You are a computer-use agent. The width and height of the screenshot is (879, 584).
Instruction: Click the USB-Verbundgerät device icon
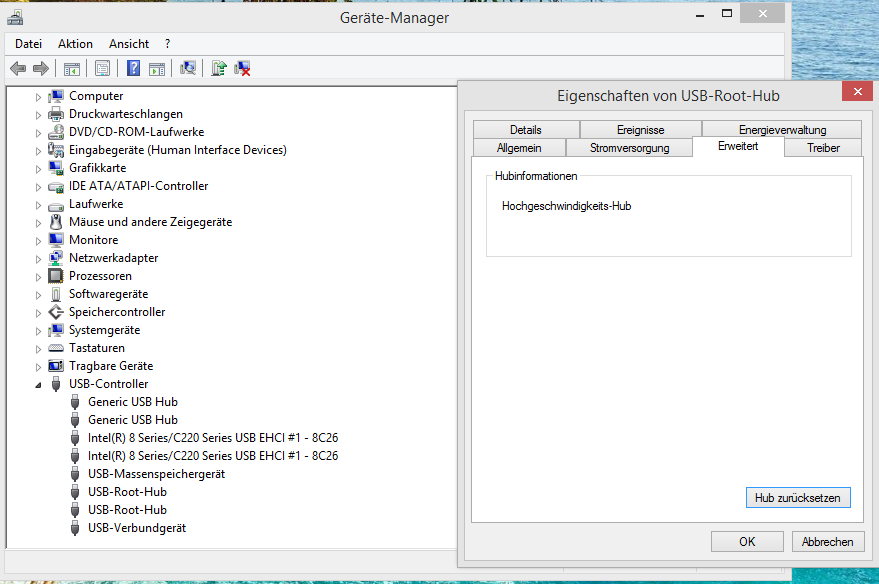pyautogui.click(x=75, y=528)
